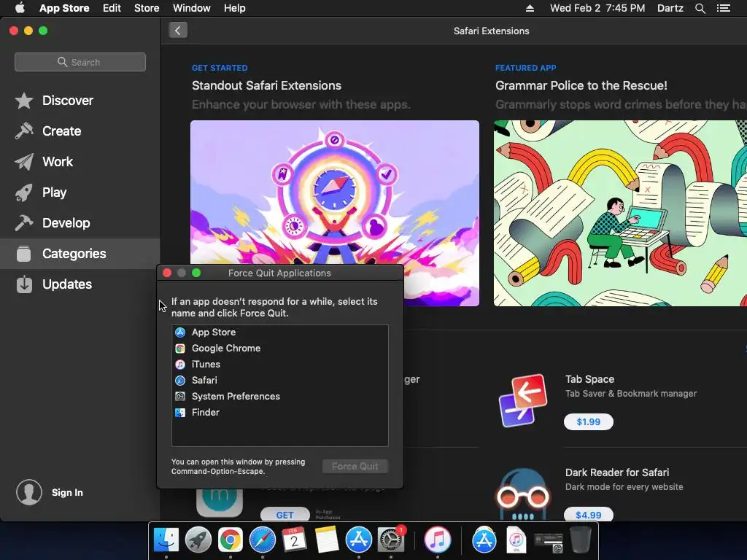Buy Dark Reader for $4.99
This screenshot has width=747, height=560.
(x=589, y=515)
